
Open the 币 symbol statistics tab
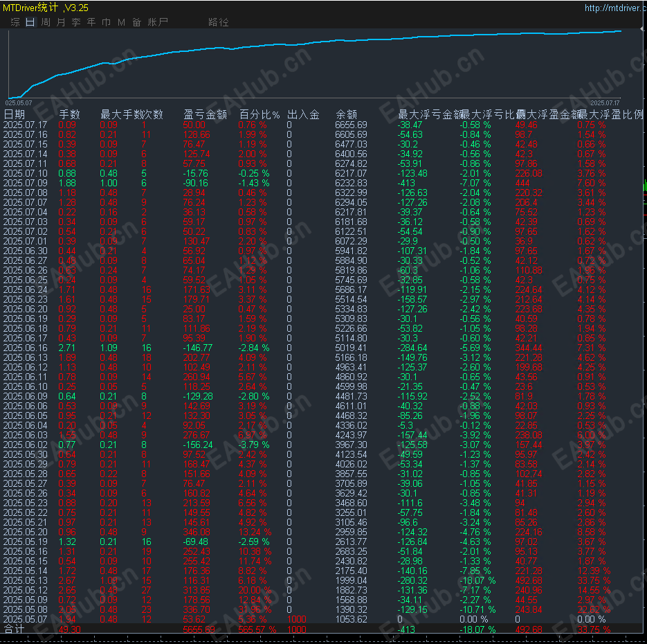click(106, 22)
